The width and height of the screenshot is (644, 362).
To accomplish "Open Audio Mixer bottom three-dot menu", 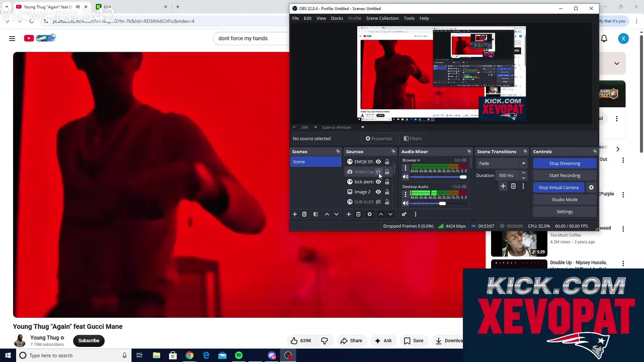I will pyautogui.click(x=415, y=214).
